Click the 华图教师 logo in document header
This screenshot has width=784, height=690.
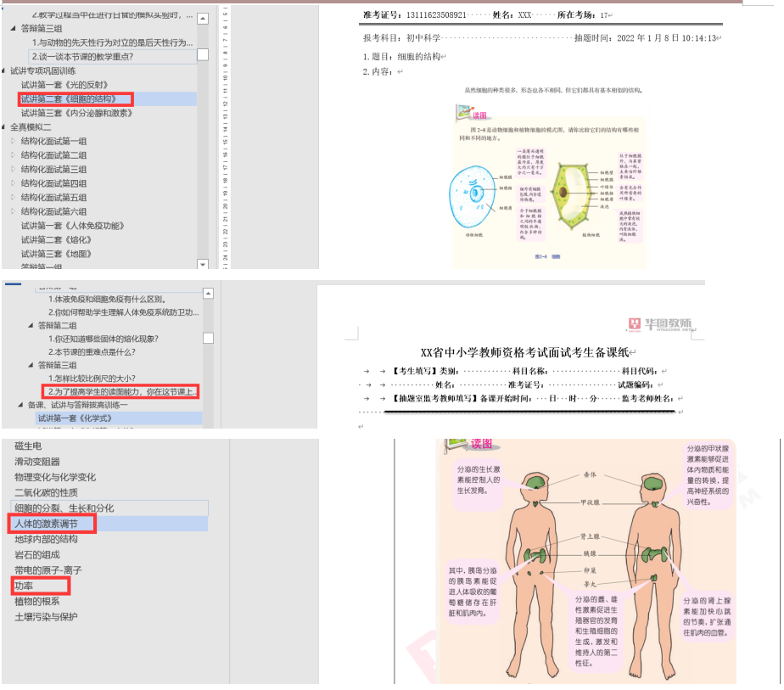(x=660, y=324)
